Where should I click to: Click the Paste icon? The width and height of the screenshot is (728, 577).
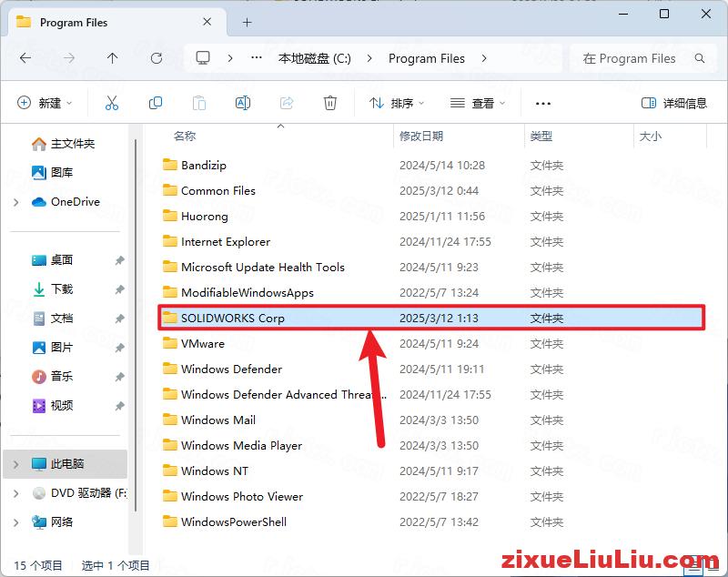pos(199,103)
